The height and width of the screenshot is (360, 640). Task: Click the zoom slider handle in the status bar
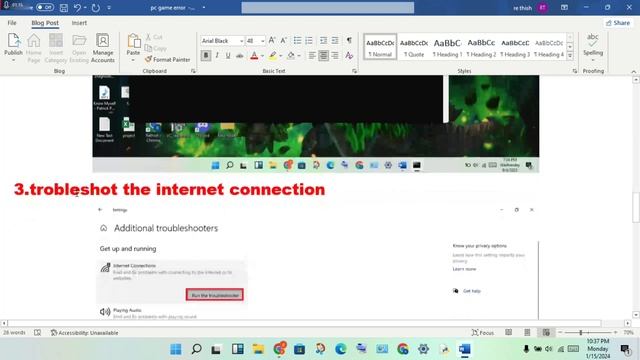point(581,333)
